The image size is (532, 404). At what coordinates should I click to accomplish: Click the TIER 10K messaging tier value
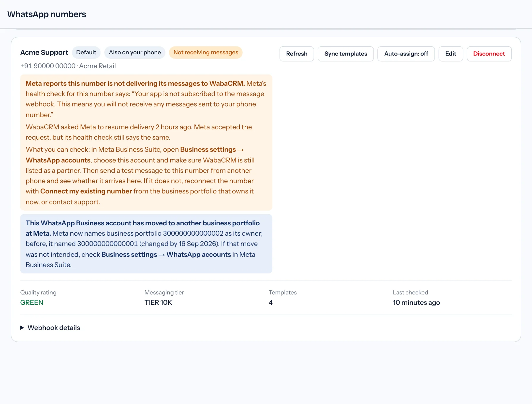click(158, 302)
